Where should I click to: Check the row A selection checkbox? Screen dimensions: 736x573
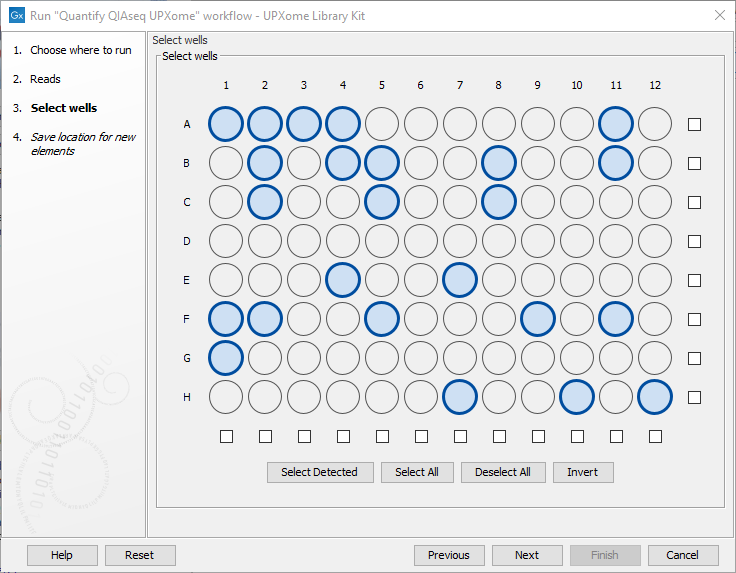(x=694, y=124)
